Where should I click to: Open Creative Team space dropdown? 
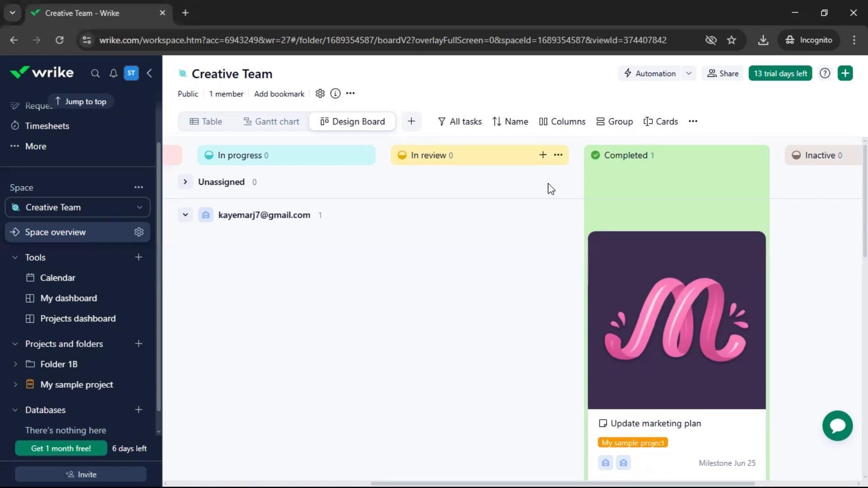point(139,207)
